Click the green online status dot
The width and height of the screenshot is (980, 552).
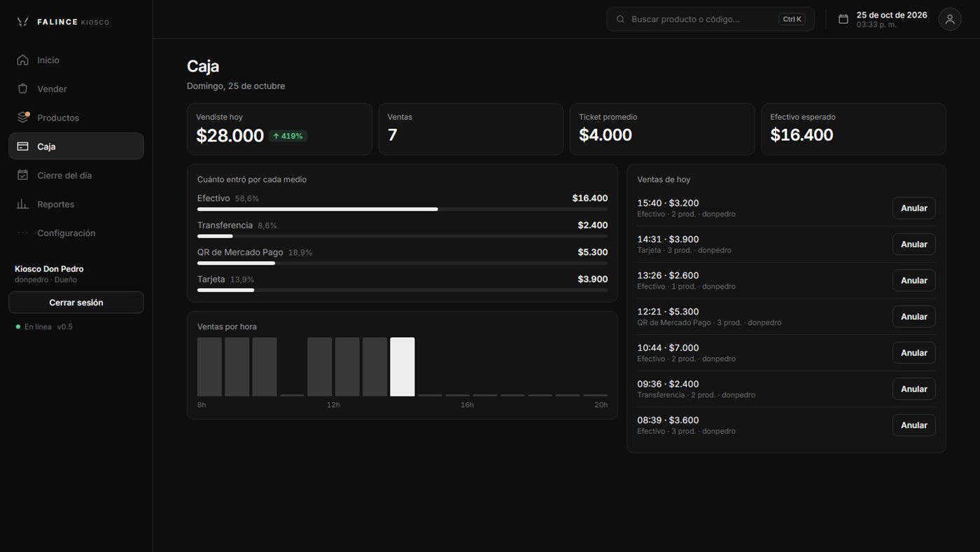coord(18,326)
